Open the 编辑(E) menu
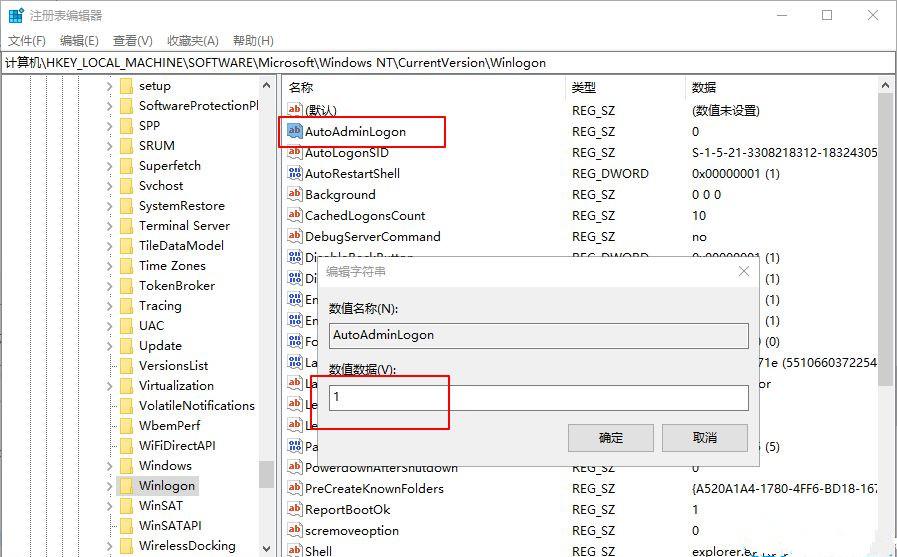 pos(79,41)
